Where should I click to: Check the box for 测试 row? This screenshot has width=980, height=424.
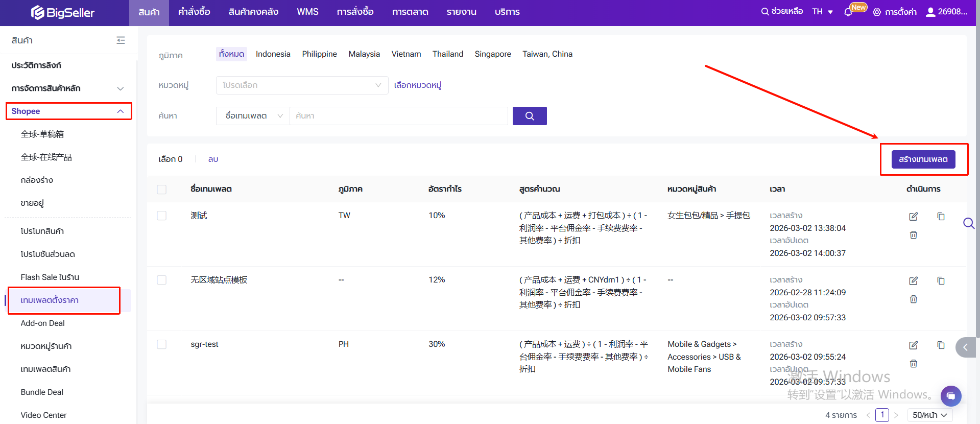(x=162, y=216)
